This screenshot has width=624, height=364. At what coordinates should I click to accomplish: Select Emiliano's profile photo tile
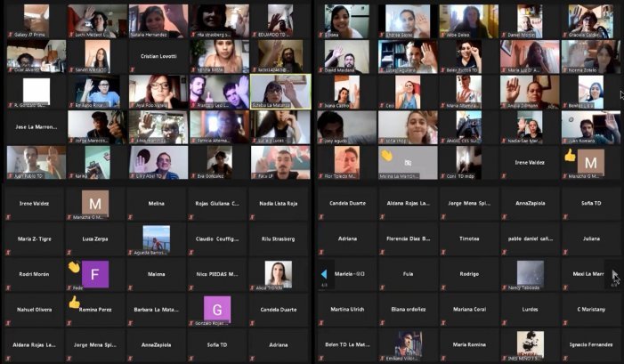[x=409, y=342]
